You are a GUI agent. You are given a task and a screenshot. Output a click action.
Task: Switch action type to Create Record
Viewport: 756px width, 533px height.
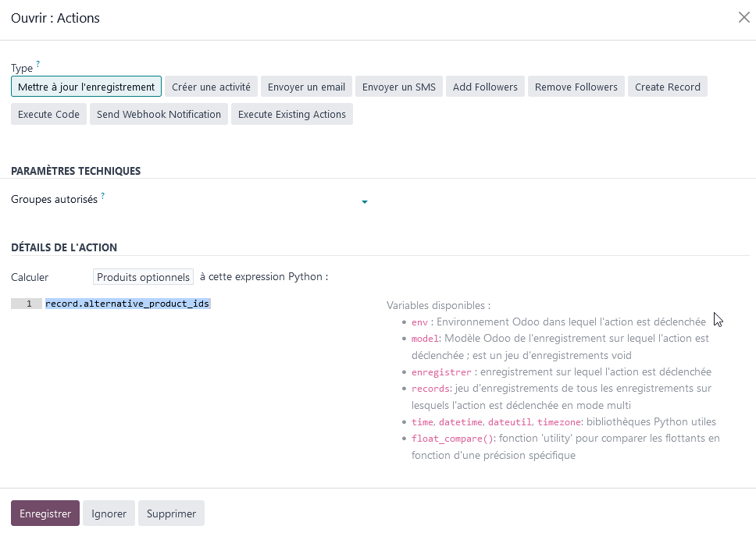click(x=667, y=87)
